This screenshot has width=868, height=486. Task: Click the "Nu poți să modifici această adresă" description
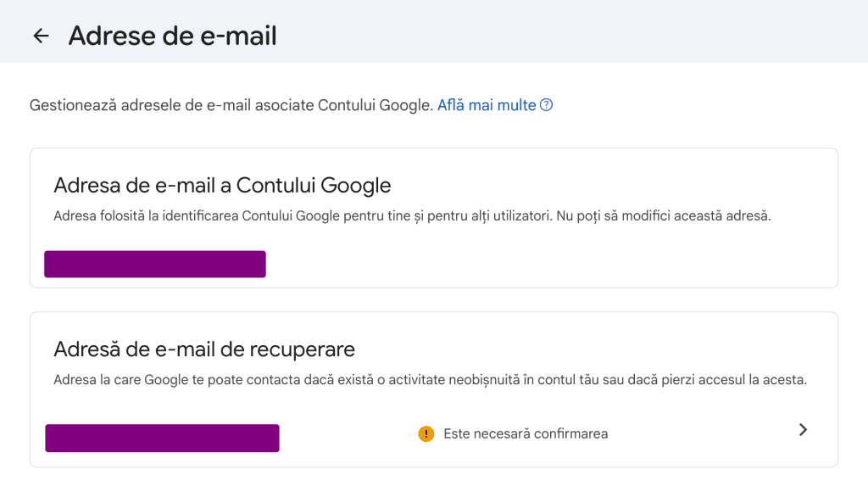click(663, 215)
